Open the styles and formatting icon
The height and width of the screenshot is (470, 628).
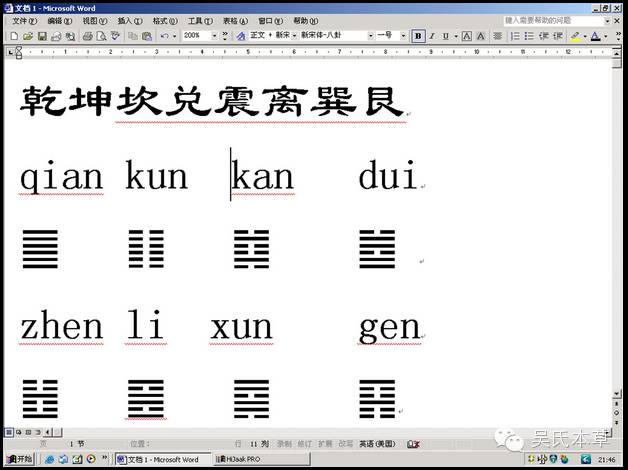240,36
